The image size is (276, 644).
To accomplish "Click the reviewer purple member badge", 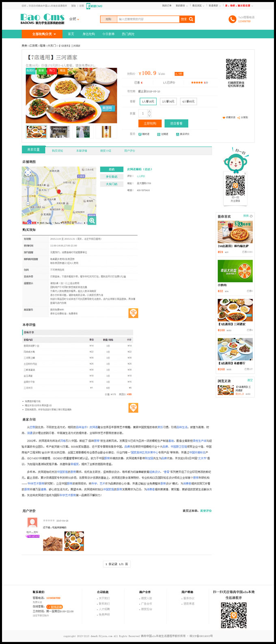I will click(32, 536).
